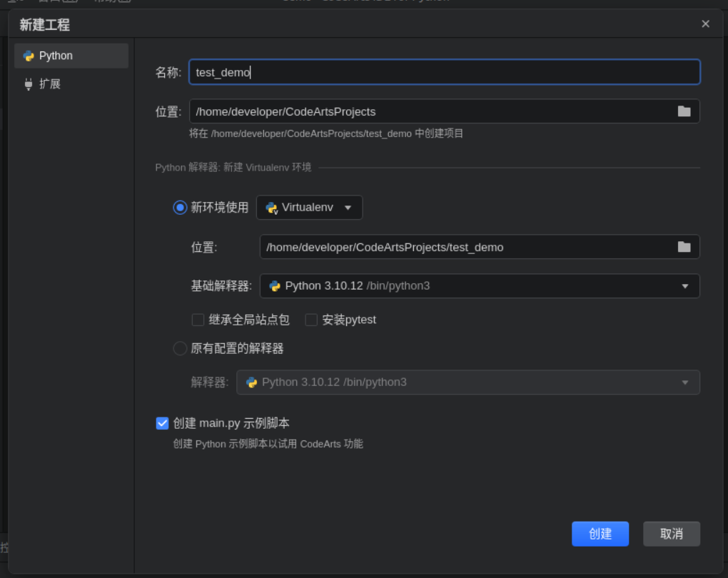Uncheck 创建 main.py 示例脚本 checkbox
This screenshot has width=728, height=578.
[162, 423]
